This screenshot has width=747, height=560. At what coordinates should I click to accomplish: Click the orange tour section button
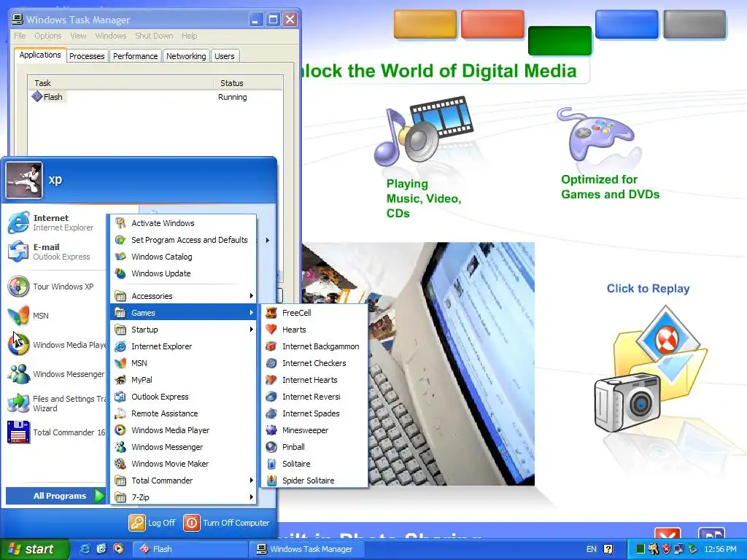click(x=425, y=24)
